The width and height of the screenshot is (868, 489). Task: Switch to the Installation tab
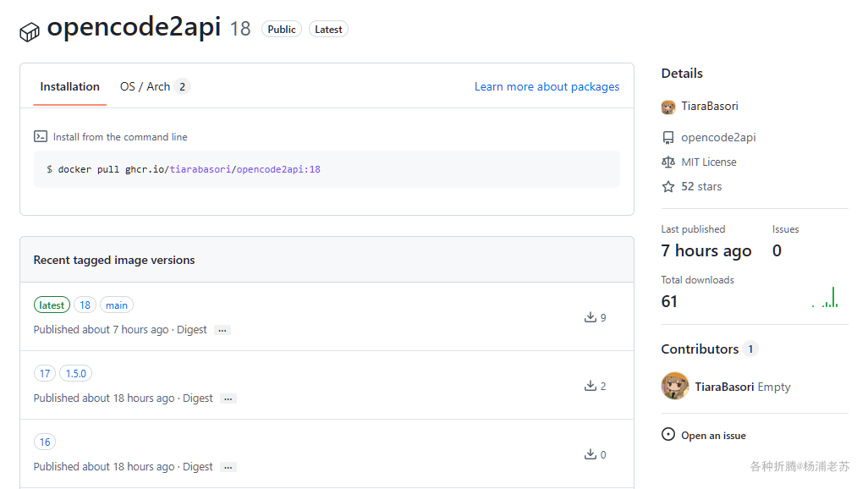pos(69,86)
